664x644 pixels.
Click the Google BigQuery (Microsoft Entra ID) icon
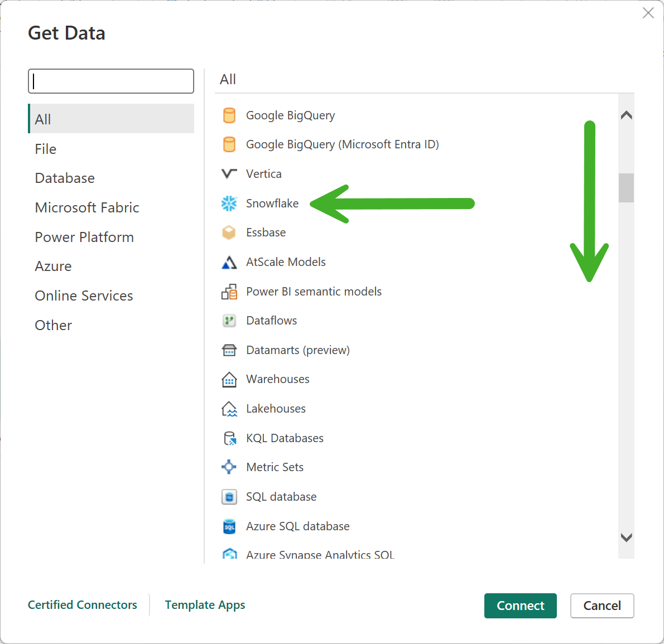229,144
